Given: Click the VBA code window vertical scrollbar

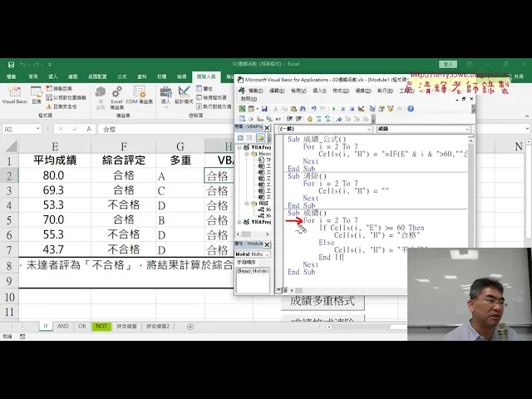Looking at the screenshot, I should pos(471,194).
